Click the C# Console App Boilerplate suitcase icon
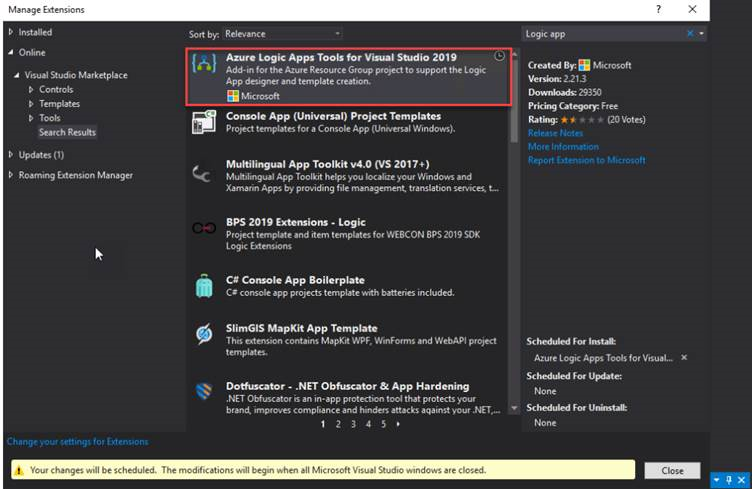Image resolution: width=752 pixels, height=490 pixels. point(204,286)
